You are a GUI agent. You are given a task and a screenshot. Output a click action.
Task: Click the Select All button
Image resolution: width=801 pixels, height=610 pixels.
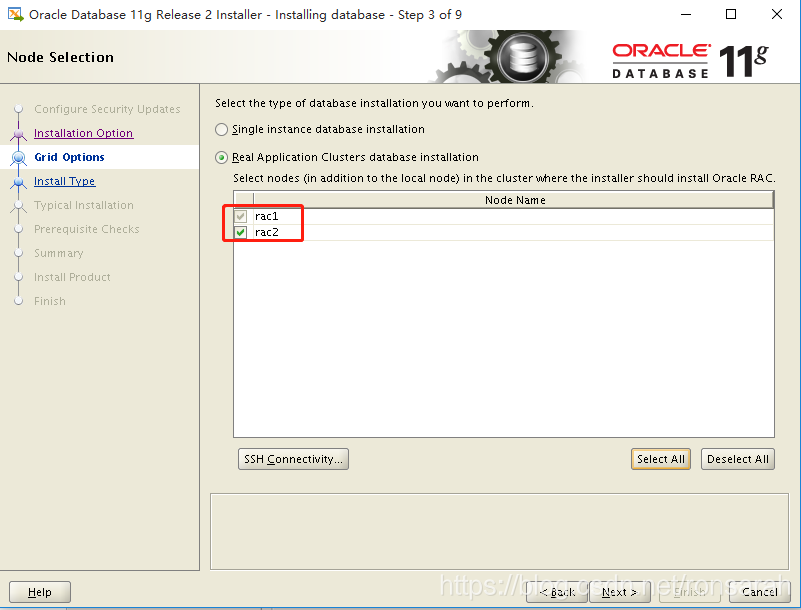tap(660, 459)
